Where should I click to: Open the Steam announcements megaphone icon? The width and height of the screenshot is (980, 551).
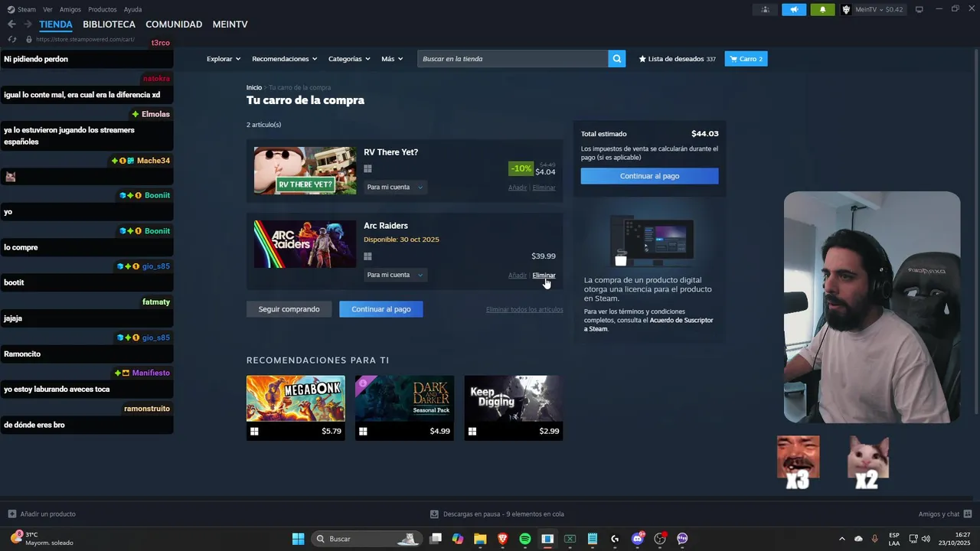click(794, 9)
